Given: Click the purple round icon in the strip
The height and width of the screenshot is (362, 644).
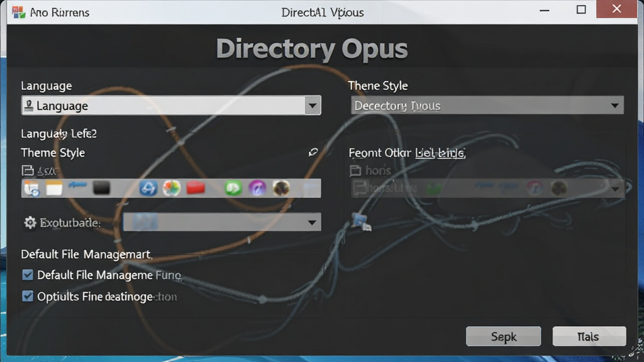Looking at the screenshot, I should pyautogui.click(x=257, y=189).
